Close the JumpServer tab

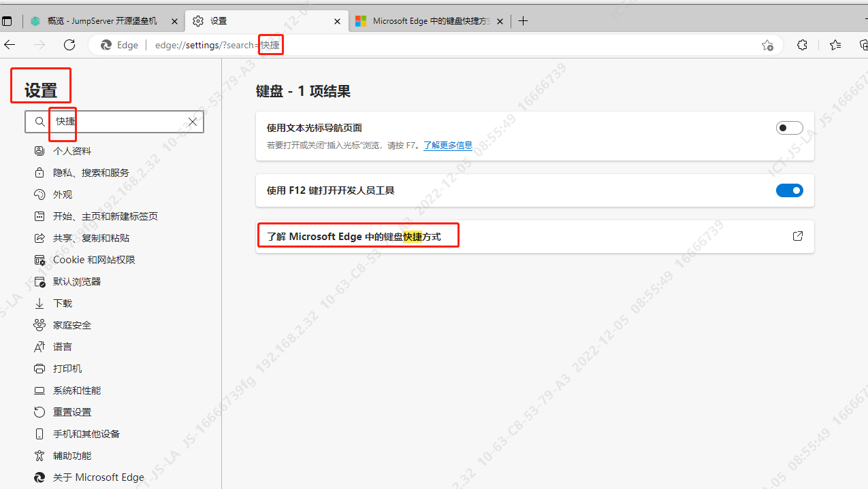(174, 21)
